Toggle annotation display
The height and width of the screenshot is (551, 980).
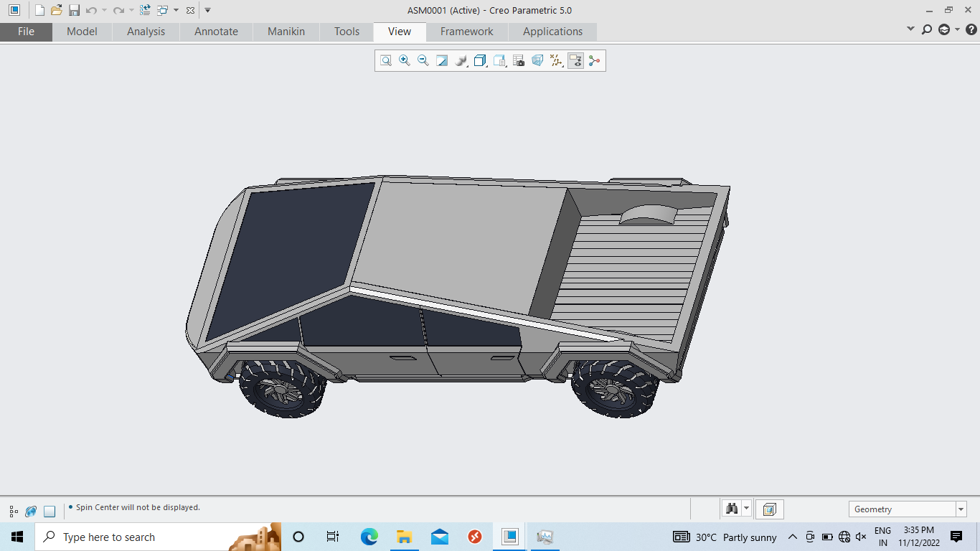pyautogui.click(x=575, y=61)
